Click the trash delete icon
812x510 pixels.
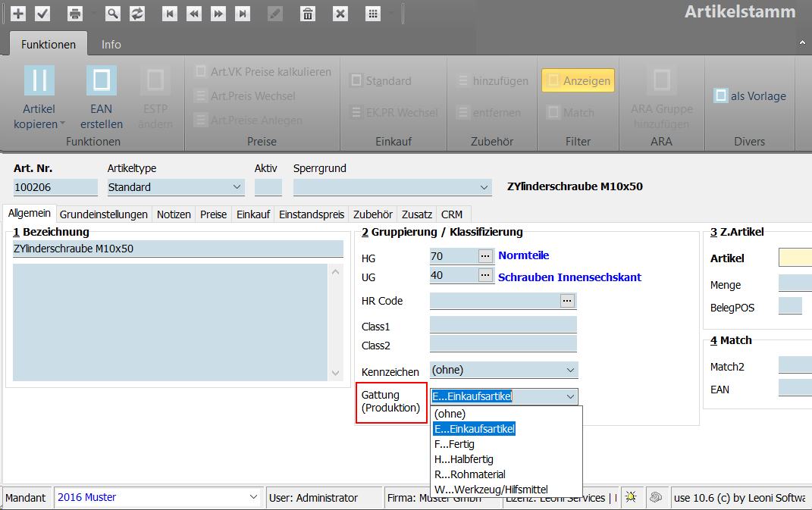click(x=308, y=14)
